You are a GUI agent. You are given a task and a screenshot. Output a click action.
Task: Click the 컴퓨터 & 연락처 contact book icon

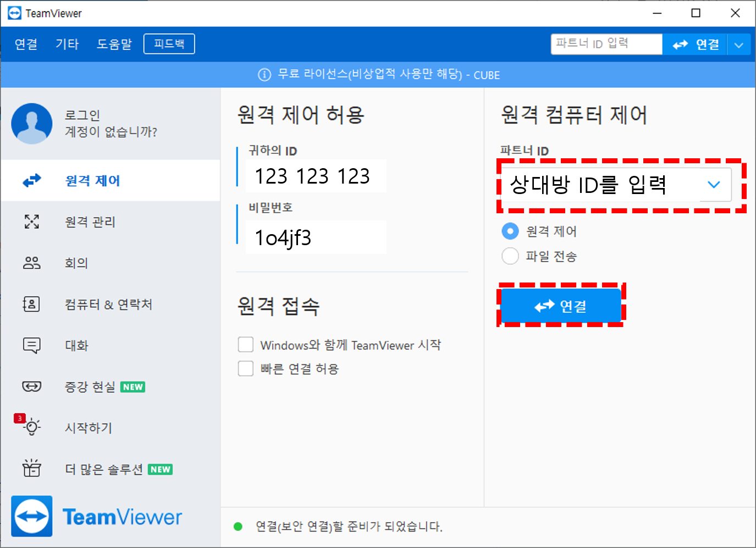pos(31,304)
